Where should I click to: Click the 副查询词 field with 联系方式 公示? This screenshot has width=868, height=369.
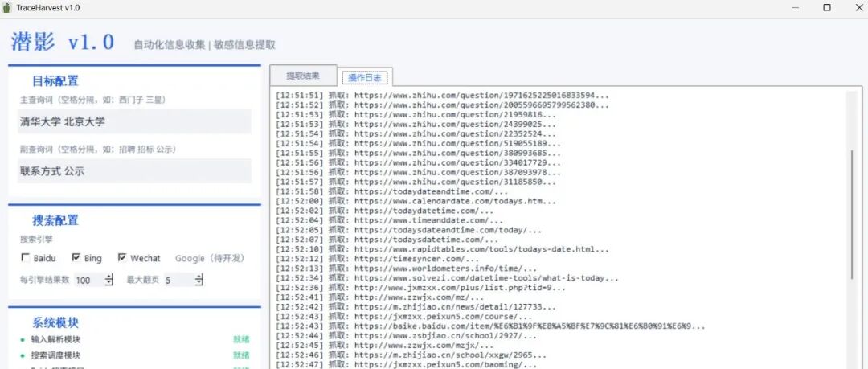click(134, 171)
